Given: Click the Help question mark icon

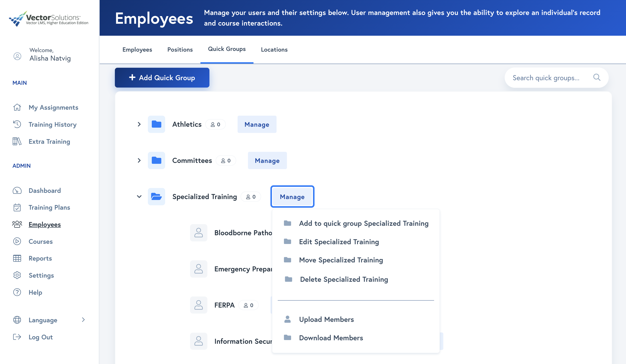Looking at the screenshot, I should (x=17, y=292).
